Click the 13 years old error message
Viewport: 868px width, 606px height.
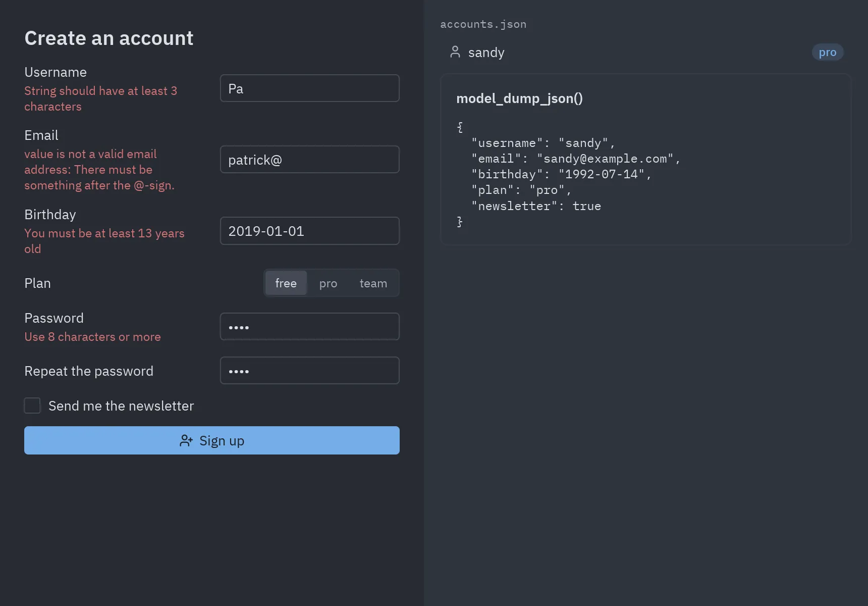click(104, 241)
